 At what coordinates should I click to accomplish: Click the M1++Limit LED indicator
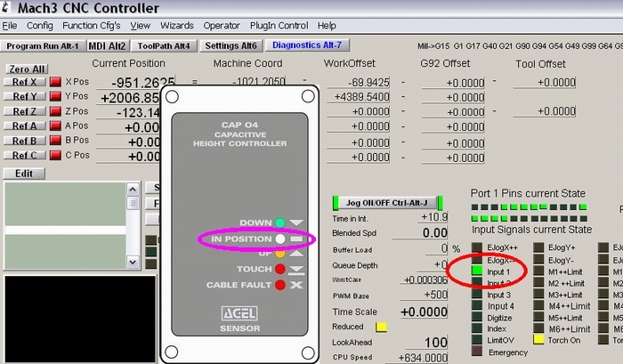538,271
